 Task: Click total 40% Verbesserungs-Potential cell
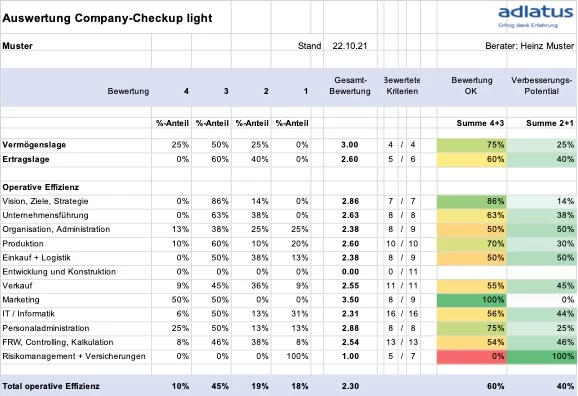pyautogui.click(x=565, y=386)
